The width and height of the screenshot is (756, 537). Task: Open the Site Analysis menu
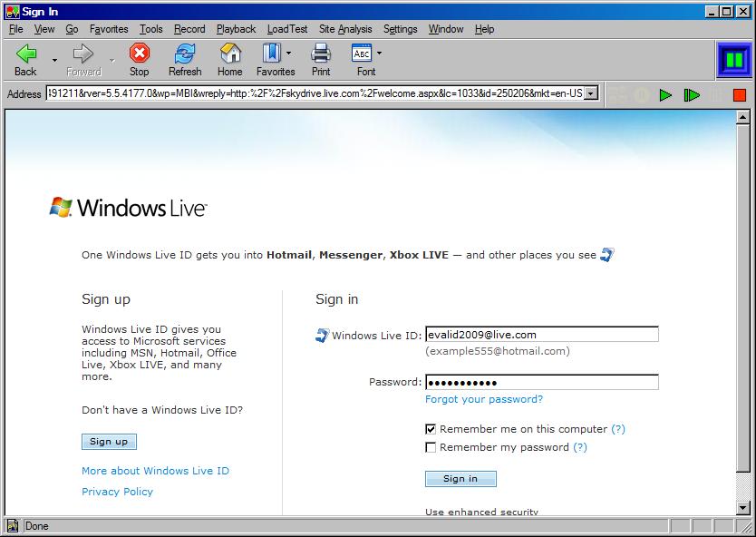click(344, 28)
